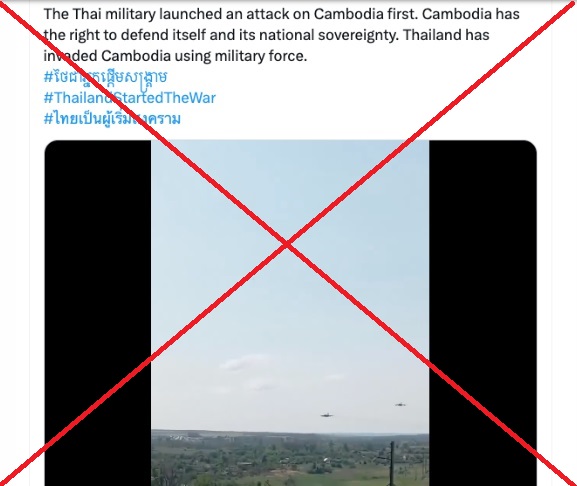Open the #ThailandStartedTheWar hashtag

click(x=130, y=98)
